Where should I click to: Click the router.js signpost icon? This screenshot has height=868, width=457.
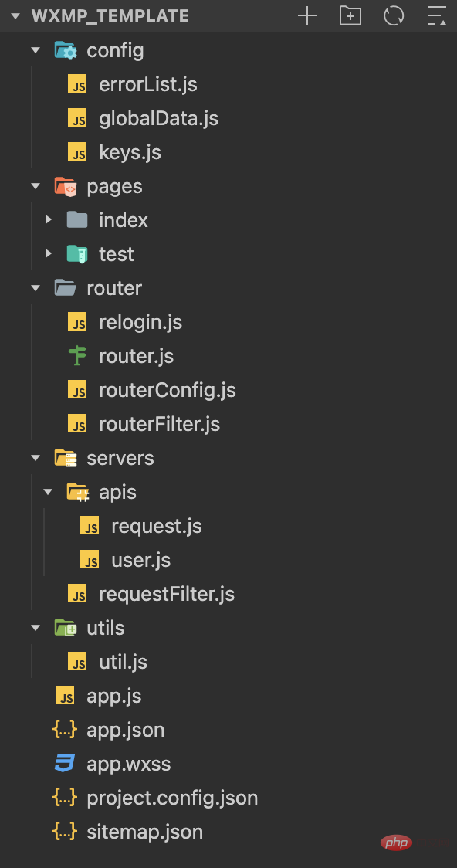(x=77, y=356)
